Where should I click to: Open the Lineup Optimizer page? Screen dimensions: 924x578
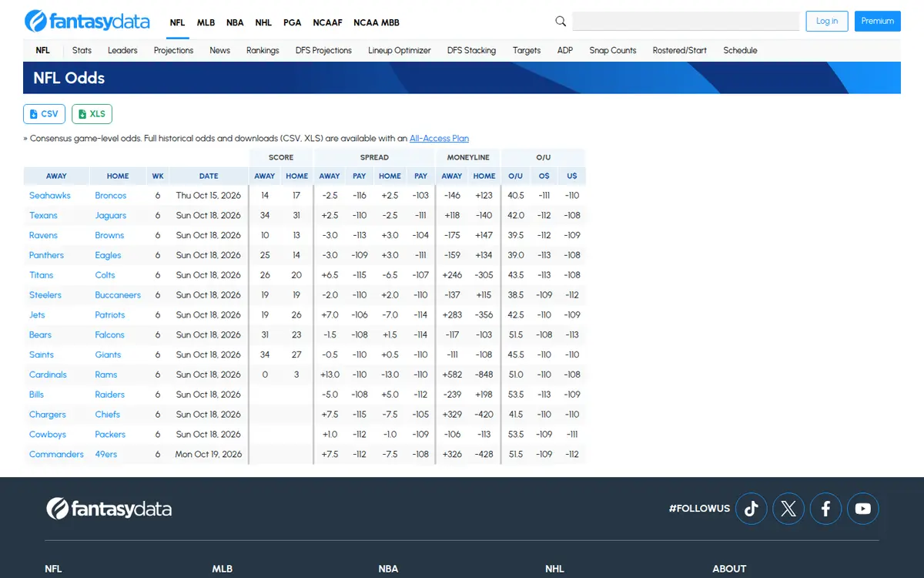coord(400,50)
